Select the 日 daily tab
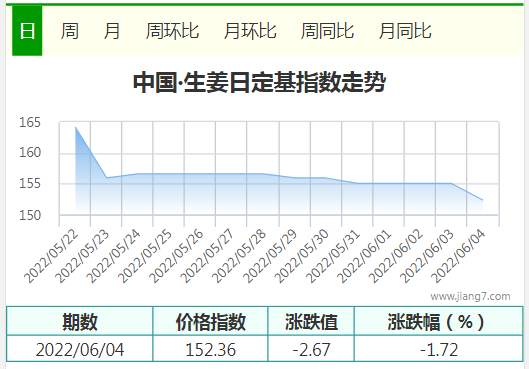The height and width of the screenshot is (369, 529). [x=27, y=31]
